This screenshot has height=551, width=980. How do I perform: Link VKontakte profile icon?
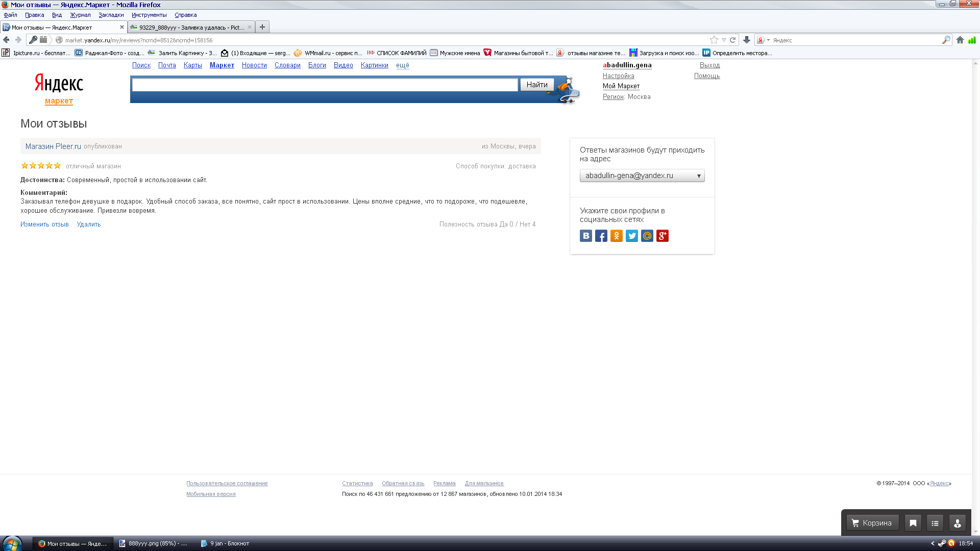(586, 236)
